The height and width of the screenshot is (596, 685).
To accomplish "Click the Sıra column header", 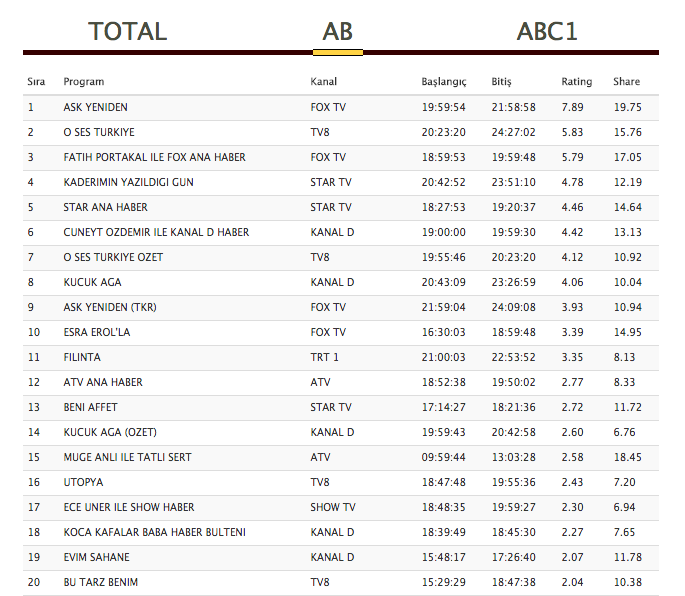I will tap(36, 82).
